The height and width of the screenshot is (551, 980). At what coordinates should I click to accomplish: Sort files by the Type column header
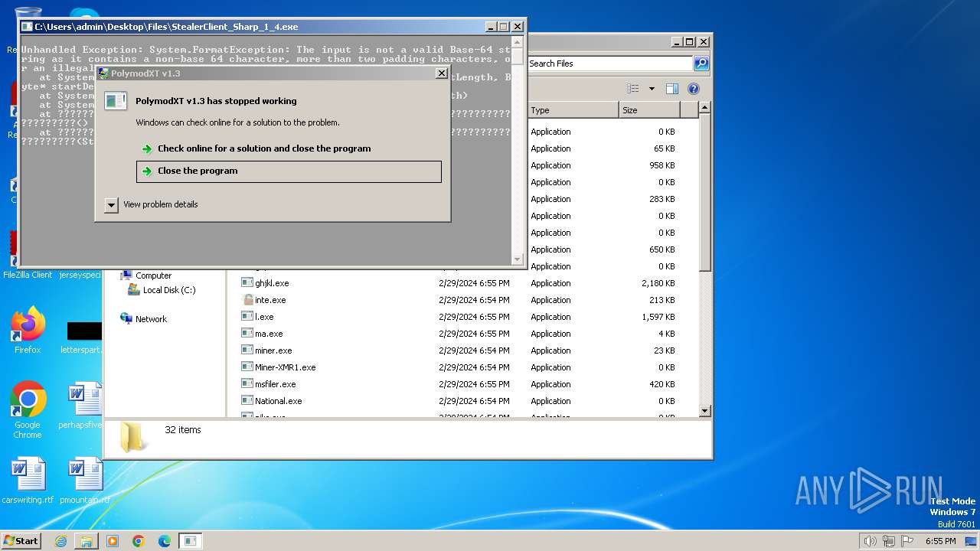[573, 110]
